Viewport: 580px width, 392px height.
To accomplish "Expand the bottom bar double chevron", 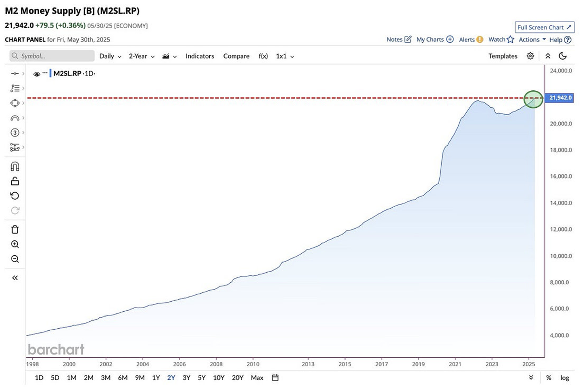I will pyautogui.click(x=531, y=377).
